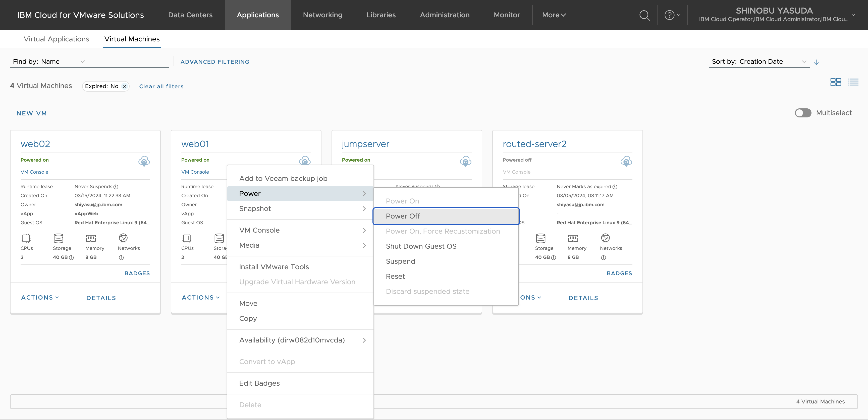Switch to list view icon
The width and height of the screenshot is (868, 420).
[853, 82]
